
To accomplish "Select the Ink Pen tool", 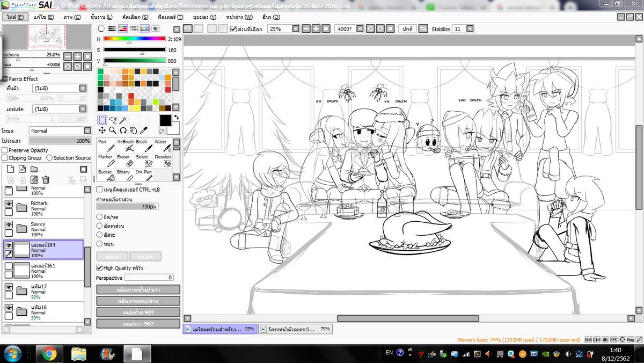I will coord(143,175).
